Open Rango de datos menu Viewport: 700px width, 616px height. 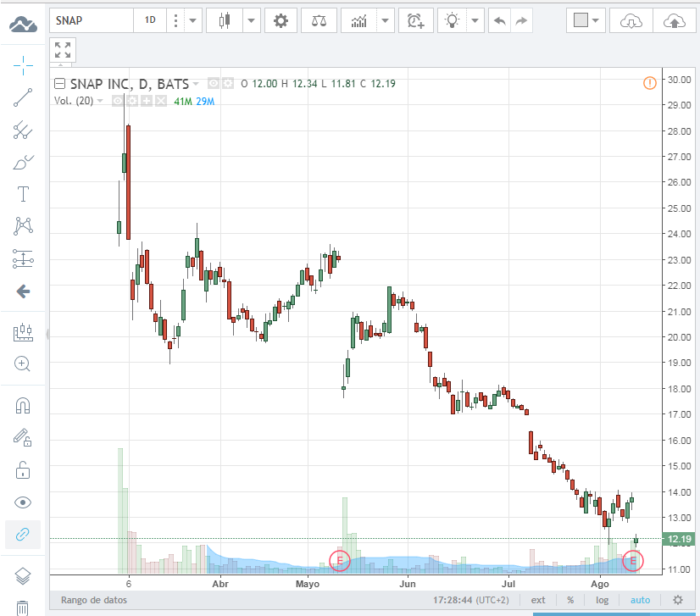tap(94, 600)
